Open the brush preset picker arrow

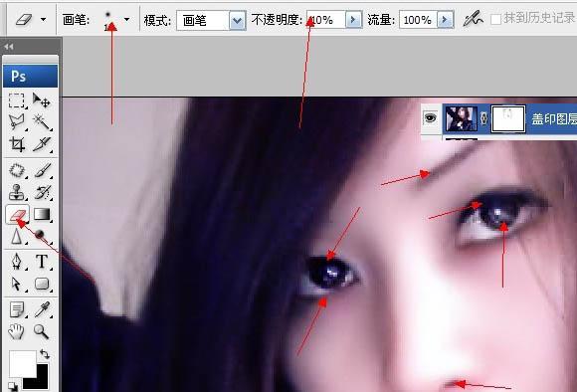pos(127,19)
